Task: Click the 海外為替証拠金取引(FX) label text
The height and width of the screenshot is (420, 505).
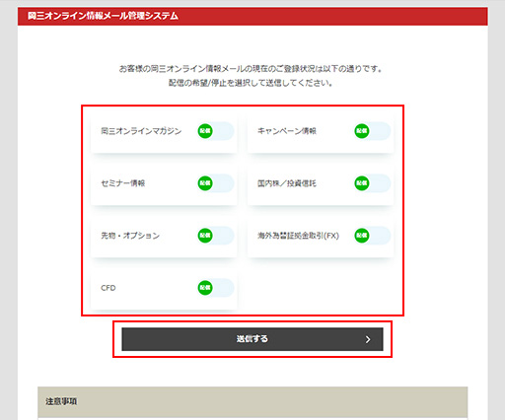Action: (298, 236)
